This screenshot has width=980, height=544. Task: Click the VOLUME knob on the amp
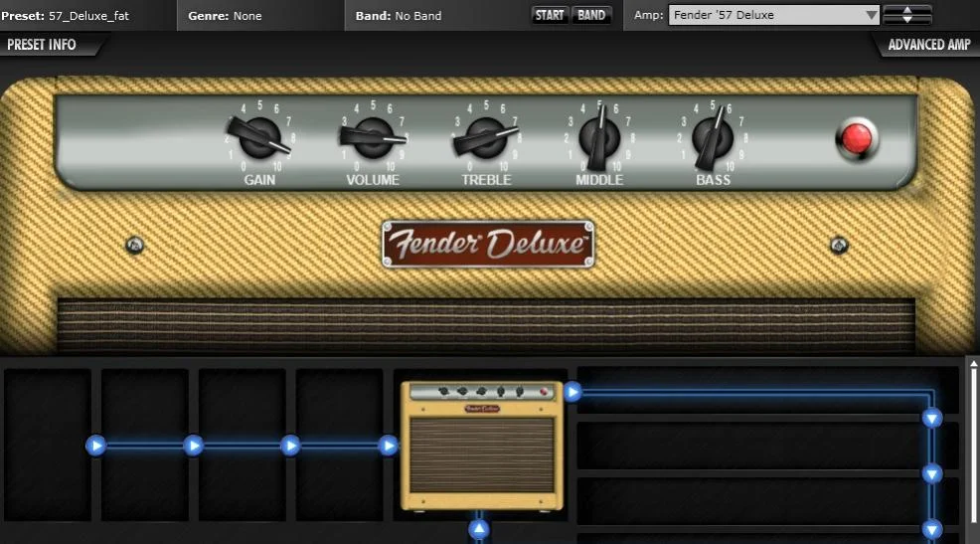pos(373,137)
